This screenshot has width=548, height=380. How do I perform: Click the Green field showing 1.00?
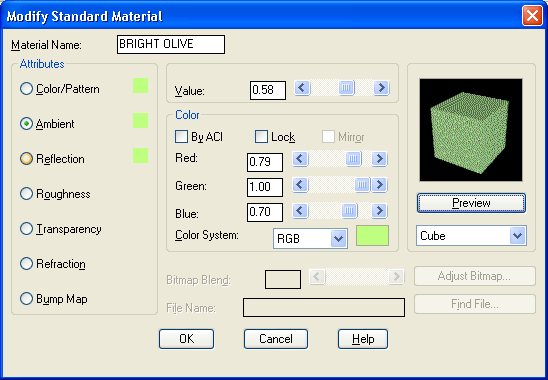pos(265,187)
